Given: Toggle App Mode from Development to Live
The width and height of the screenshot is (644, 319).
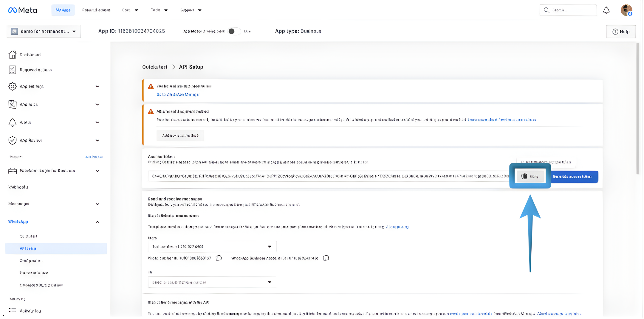Looking at the screenshot, I should tap(234, 31).
